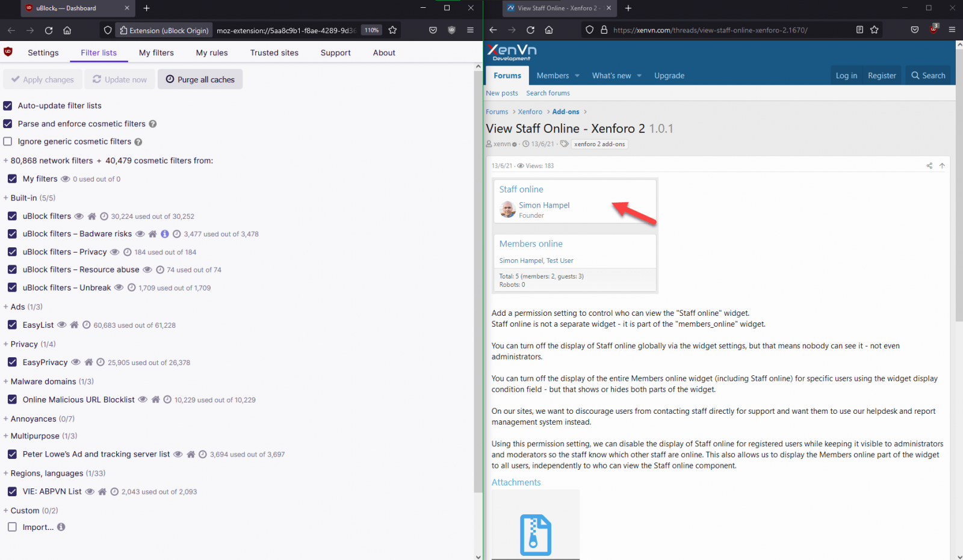Open the xenforo 2 add-ons tag
The image size is (963, 560).
click(599, 144)
